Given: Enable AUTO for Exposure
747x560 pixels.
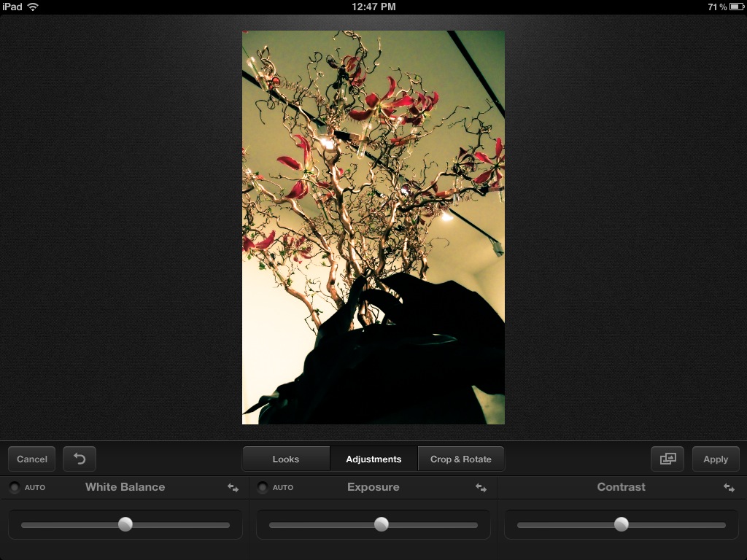Looking at the screenshot, I should pyautogui.click(x=263, y=488).
